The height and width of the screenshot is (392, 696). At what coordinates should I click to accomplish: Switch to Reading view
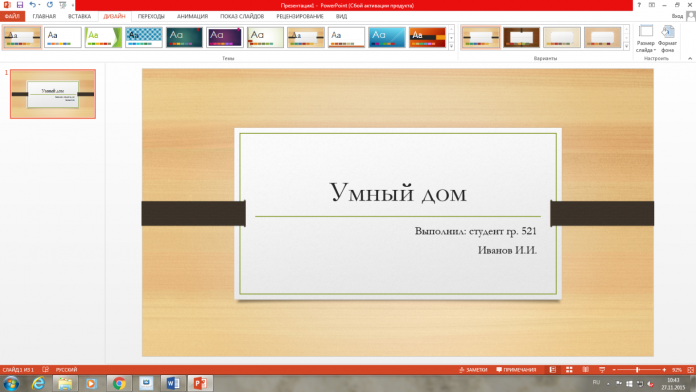click(585, 370)
